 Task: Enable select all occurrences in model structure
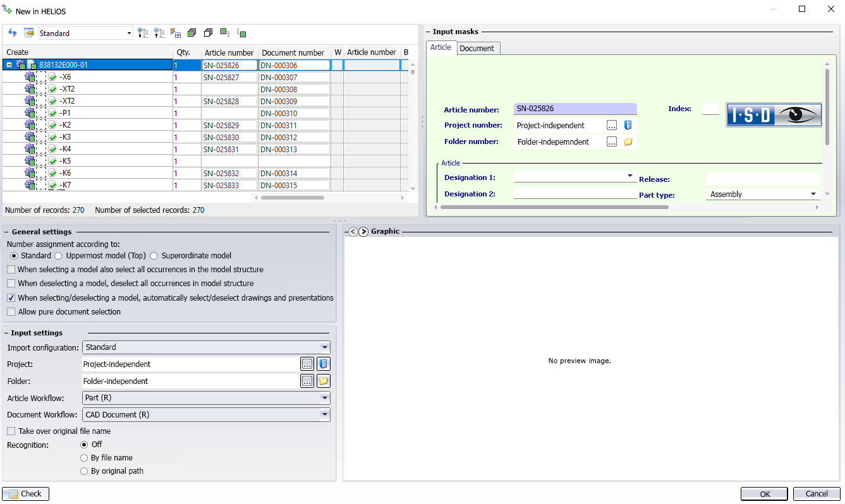(11, 270)
